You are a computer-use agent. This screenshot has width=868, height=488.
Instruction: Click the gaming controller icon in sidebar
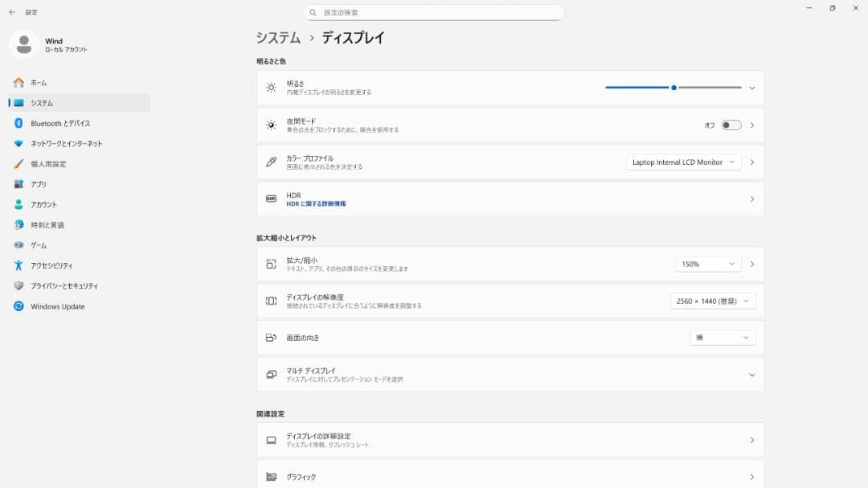point(18,244)
